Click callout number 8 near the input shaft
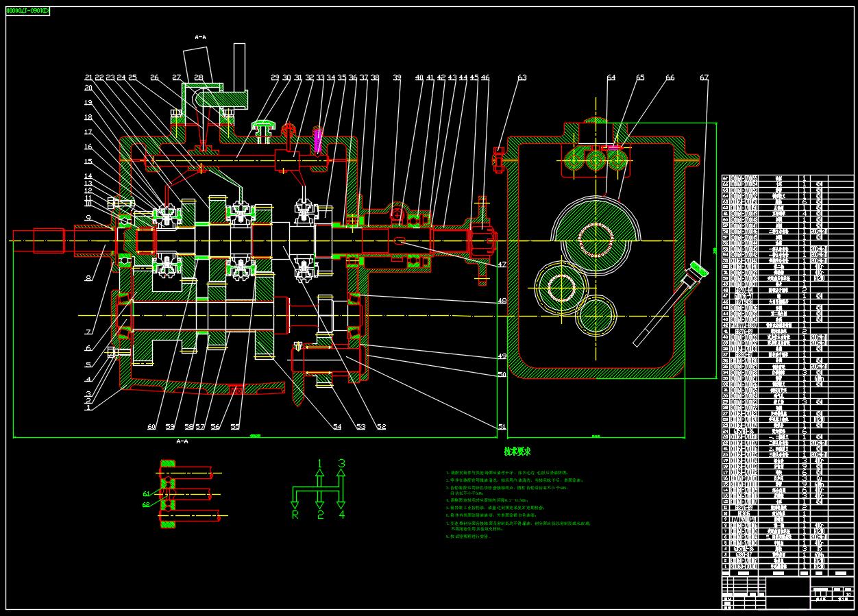This screenshot has height=616, width=858. [88, 278]
